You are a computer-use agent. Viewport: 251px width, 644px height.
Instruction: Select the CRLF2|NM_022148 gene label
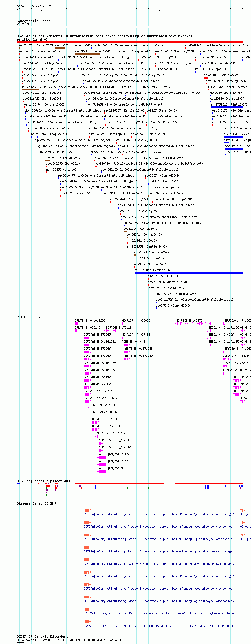pyautogui.click(x=87, y=327)
